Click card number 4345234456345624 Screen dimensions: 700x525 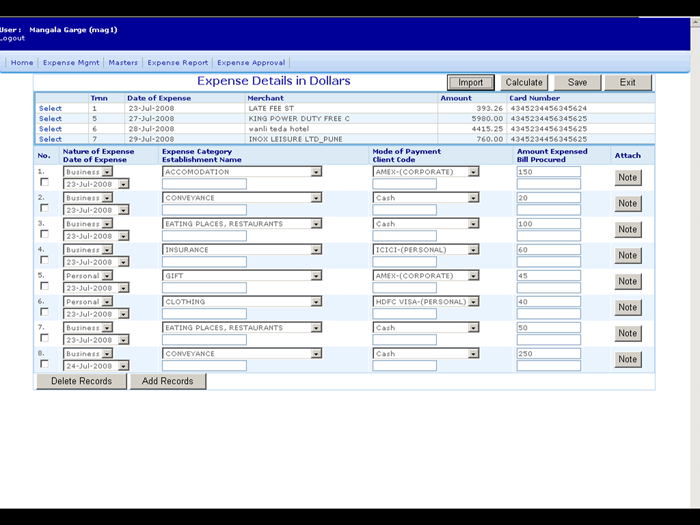pos(549,108)
